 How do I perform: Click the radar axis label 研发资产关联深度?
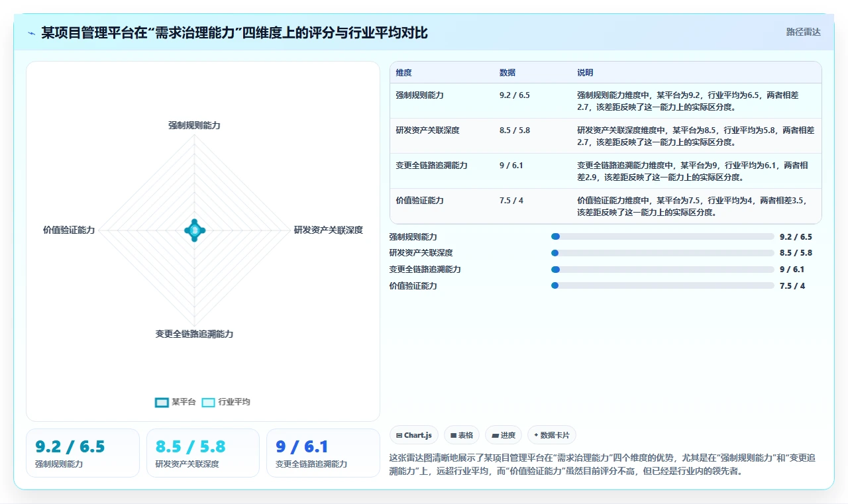point(329,230)
